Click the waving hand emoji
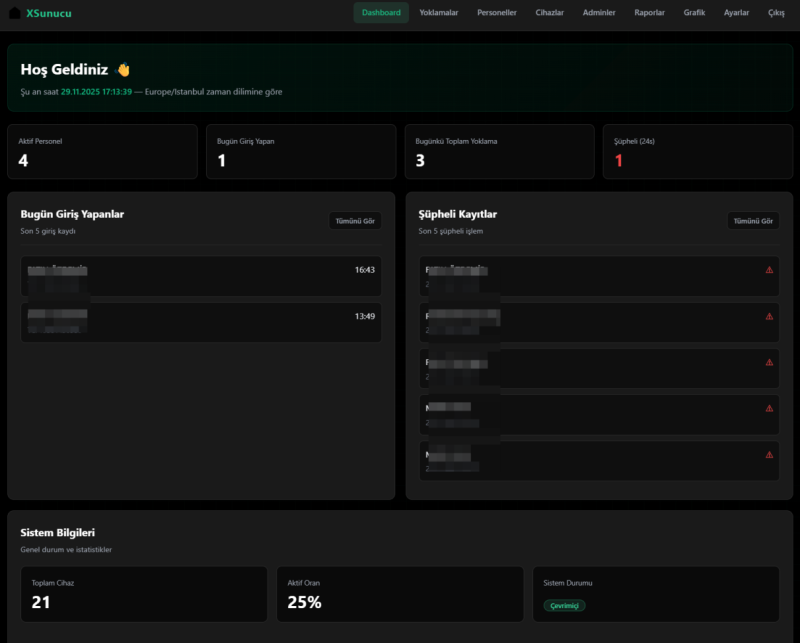Image resolution: width=800 pixels, height=643 pixels. point(123,69)
